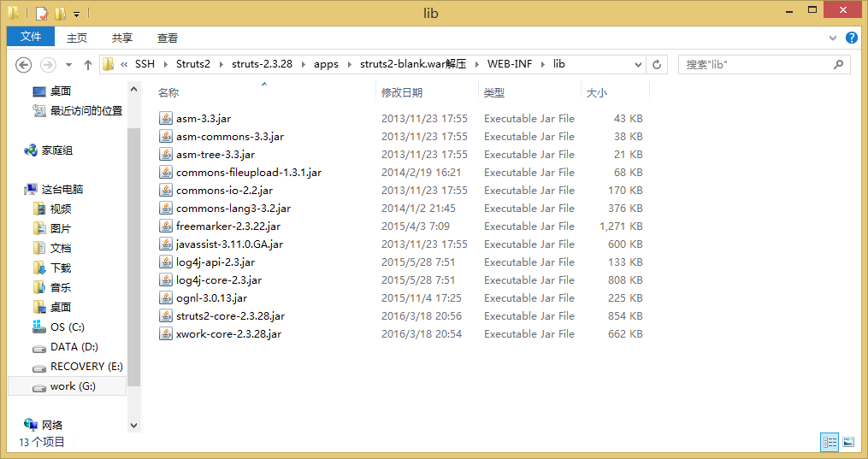Click the search magnifier icon
The image size is (868, 459).
click(x=839, y=65)
